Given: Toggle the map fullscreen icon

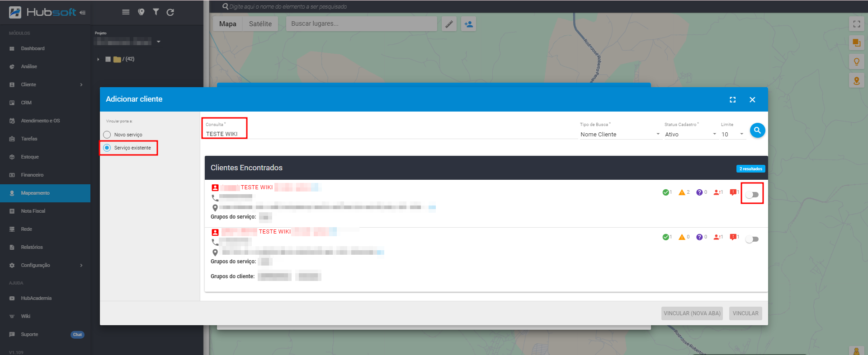Looking at the screenshot, I should point(857,24).
